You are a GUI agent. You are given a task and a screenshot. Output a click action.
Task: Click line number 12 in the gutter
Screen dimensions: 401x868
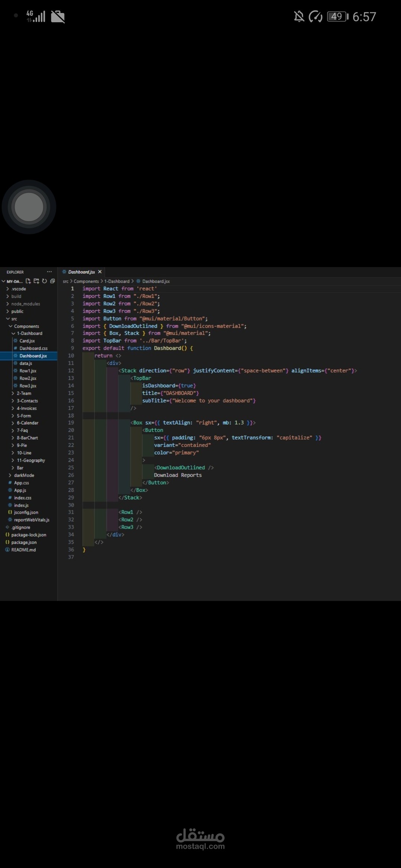tap(71, 371)
